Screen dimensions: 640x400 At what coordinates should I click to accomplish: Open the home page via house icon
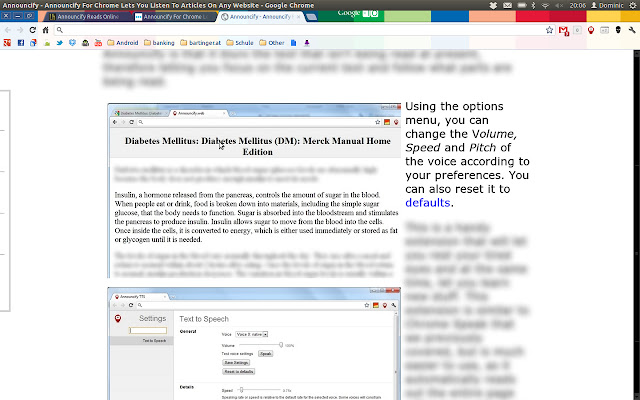46,30
